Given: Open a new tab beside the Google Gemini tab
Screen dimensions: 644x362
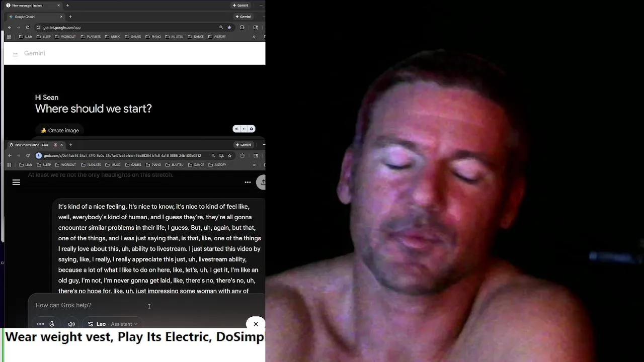Looking at the screenshot, I should click(x=70, y=17).
